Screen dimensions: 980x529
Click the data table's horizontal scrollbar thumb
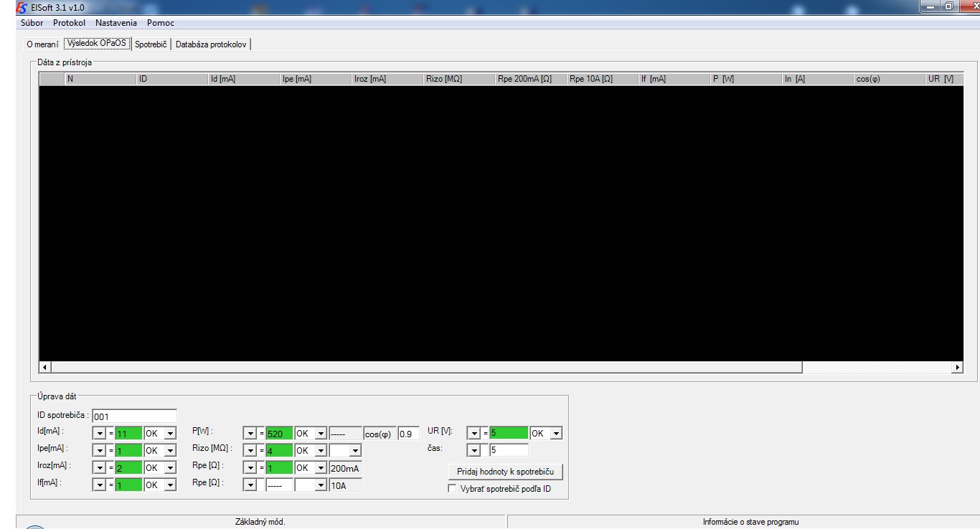426,367
